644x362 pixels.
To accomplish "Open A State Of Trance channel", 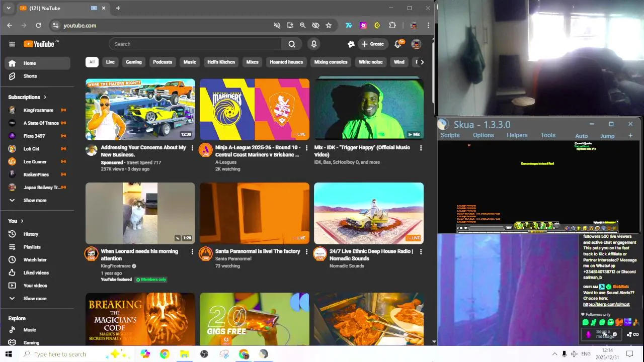I will [37, 123].
